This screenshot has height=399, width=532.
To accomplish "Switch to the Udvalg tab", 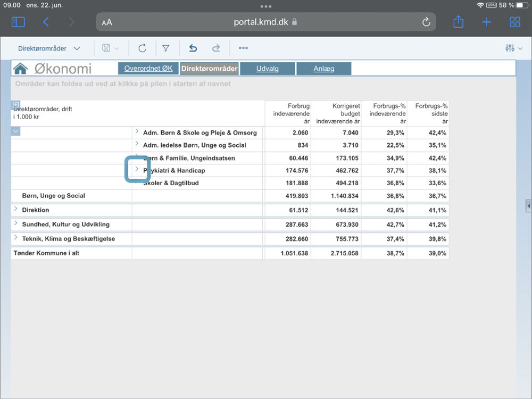I will [267, 69].
